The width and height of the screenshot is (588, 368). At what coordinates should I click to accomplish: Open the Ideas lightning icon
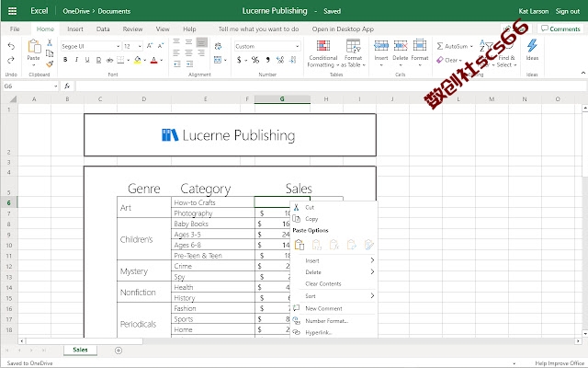pos(532,46)
